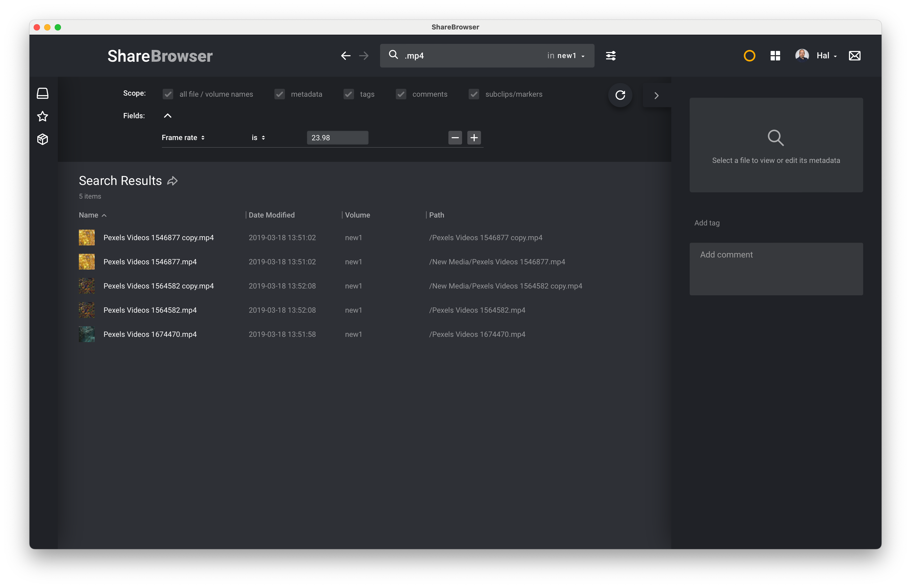Click the 23.98 frame rate value field
911x588 pixels.
(338, 138)
